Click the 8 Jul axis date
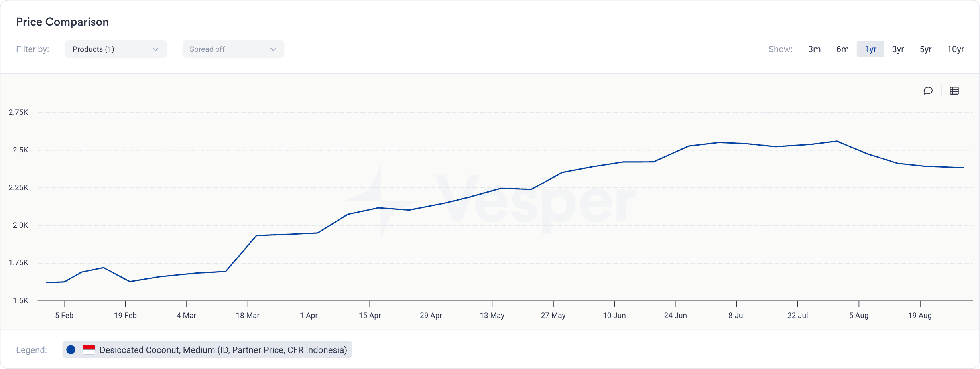980x369 pixels. 736,315
